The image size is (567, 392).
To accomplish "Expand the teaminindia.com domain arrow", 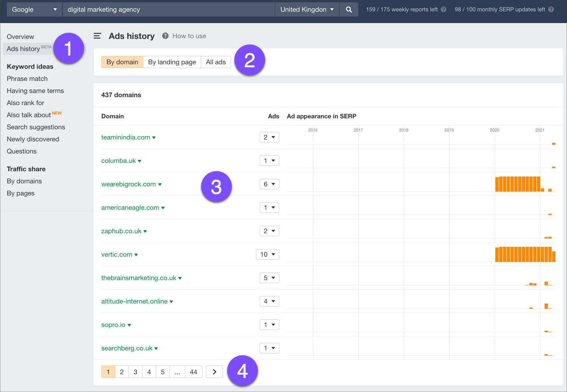I will click(x=154, y=138).
